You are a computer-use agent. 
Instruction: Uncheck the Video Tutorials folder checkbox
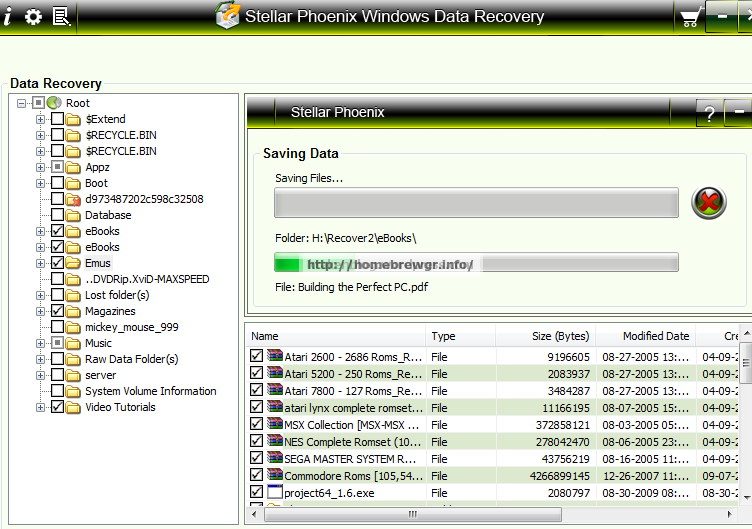[58, 407]
